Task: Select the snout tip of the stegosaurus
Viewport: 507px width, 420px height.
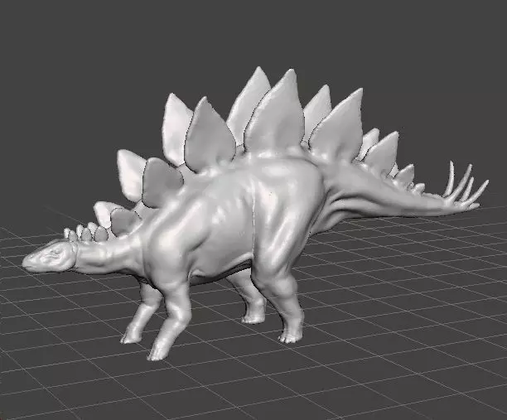Action: (27, 263)
